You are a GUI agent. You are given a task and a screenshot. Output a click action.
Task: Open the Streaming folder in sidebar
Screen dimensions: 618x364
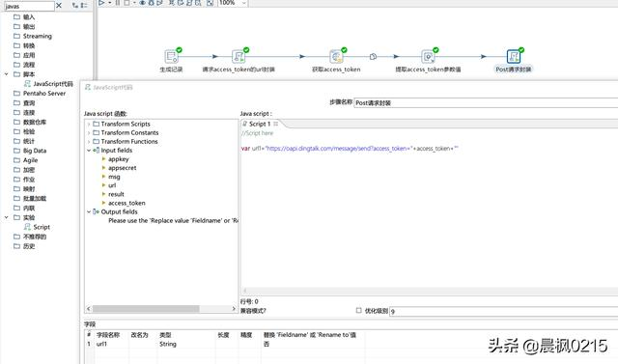(x=33, y=36)
